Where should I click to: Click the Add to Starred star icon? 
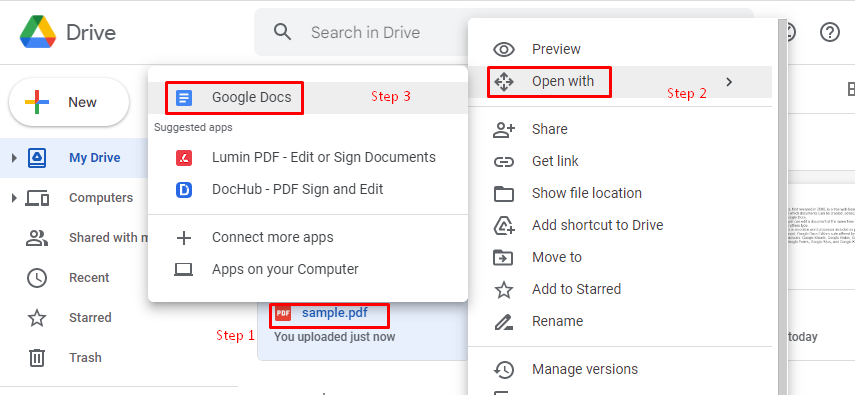(x=504, y=290)
